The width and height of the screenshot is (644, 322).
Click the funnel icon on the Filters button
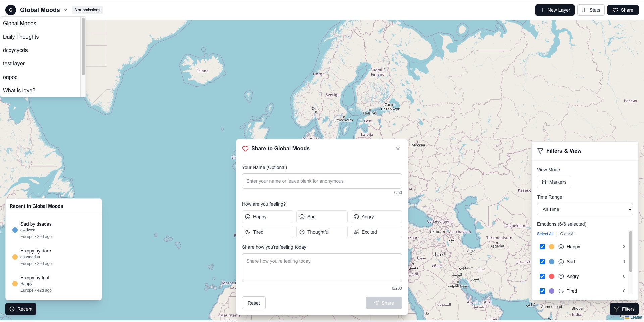click(617, 309)
